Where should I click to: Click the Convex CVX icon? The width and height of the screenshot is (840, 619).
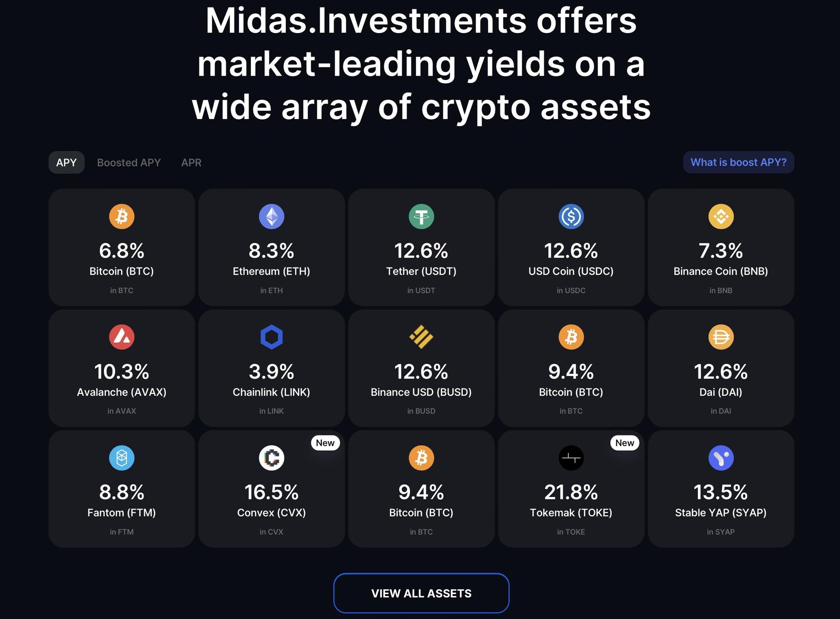pyautogui.click(x=272, y=457)
